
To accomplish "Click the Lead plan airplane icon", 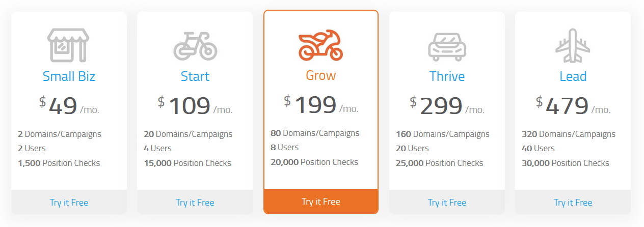I will click(x=573, y=46).
